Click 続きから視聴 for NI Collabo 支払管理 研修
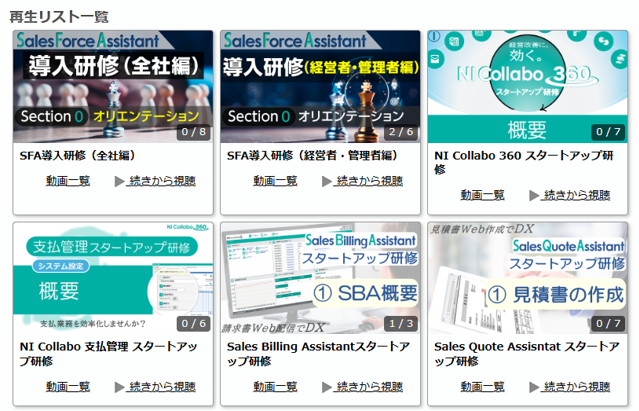 pos(162,386)
